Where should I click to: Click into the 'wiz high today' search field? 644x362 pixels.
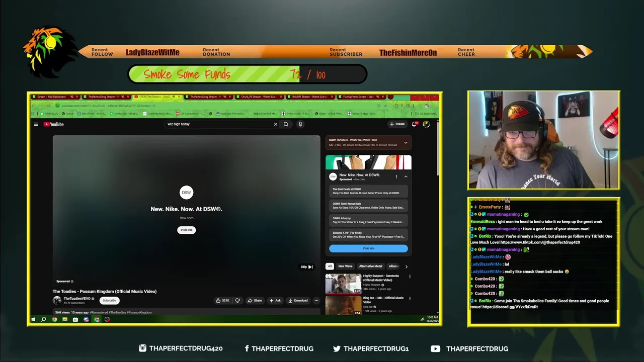[219, 124]
